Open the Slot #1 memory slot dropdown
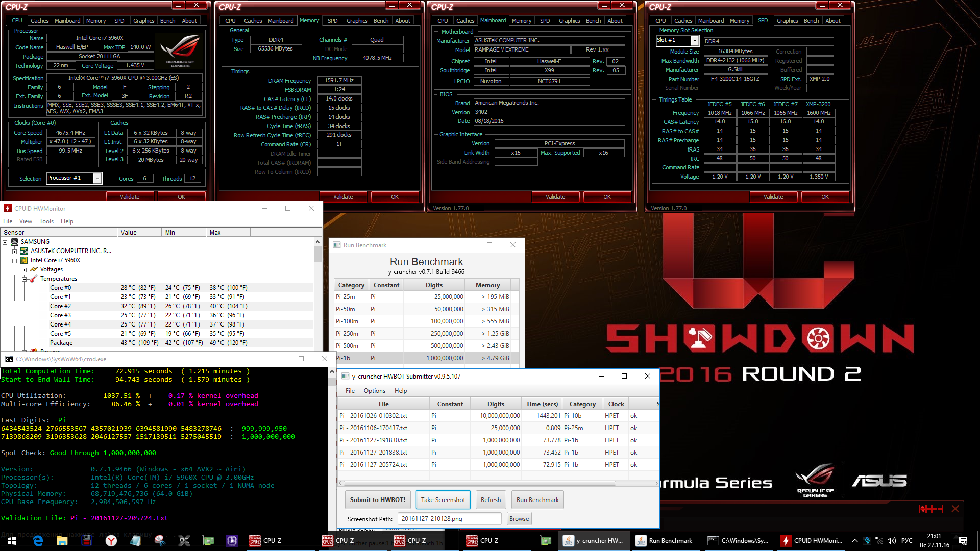The height and width of the screenshot is (551, 980). [x=695, y=40]
